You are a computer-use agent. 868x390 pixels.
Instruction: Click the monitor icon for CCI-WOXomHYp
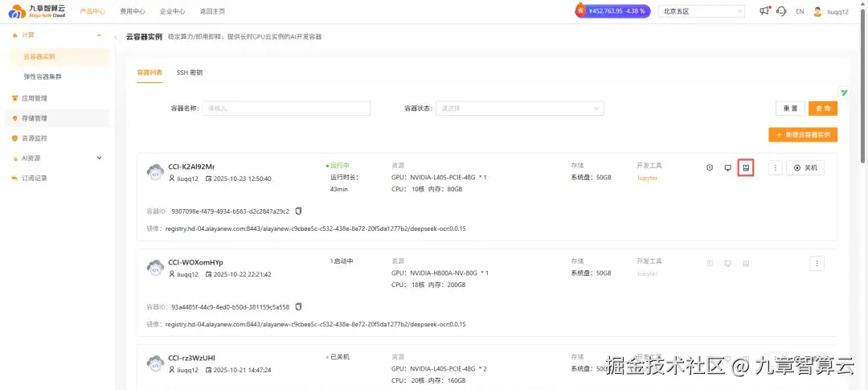point(728,263)
